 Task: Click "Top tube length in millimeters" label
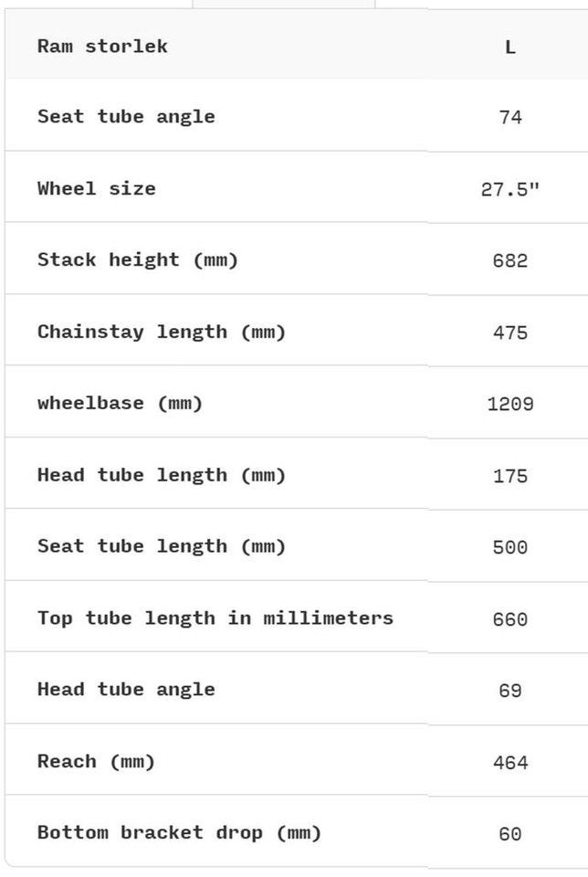coord(215,618)
